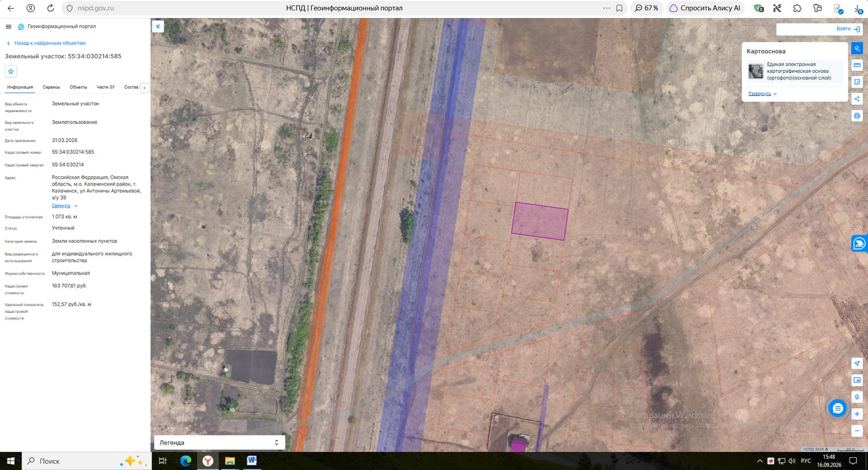
Task: Open the browser extensions puzzle icon
Action: click(797, 8)
